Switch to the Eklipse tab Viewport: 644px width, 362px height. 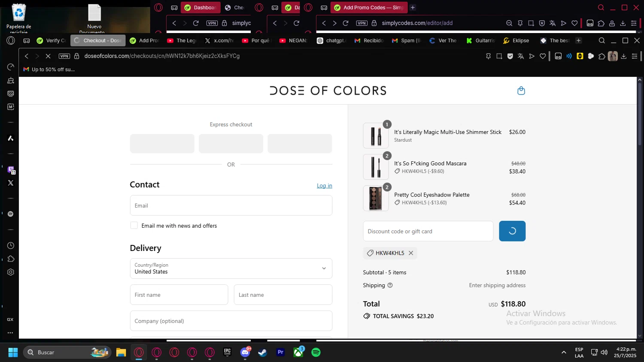coord(516,40)
